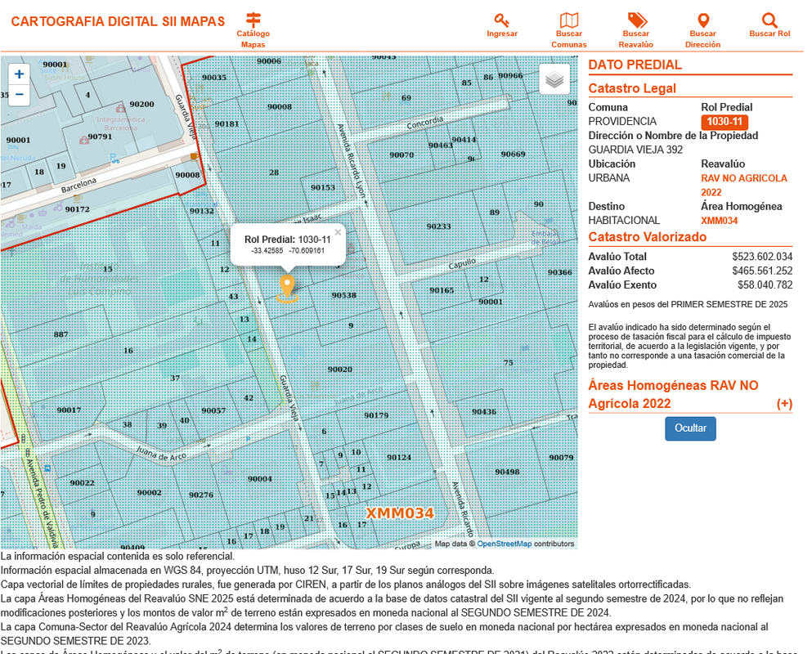
Task: Open the map layers selector
Action: point(554,79)
